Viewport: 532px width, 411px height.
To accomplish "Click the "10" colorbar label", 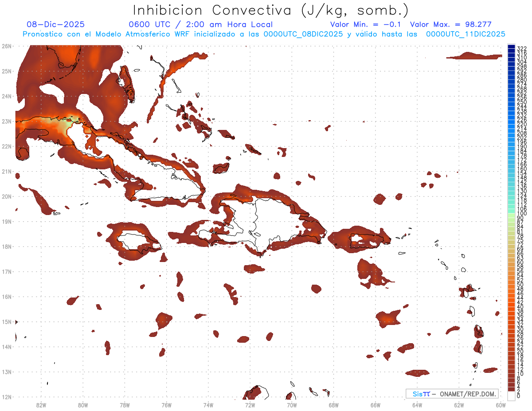I will click(x=520, y=374).
